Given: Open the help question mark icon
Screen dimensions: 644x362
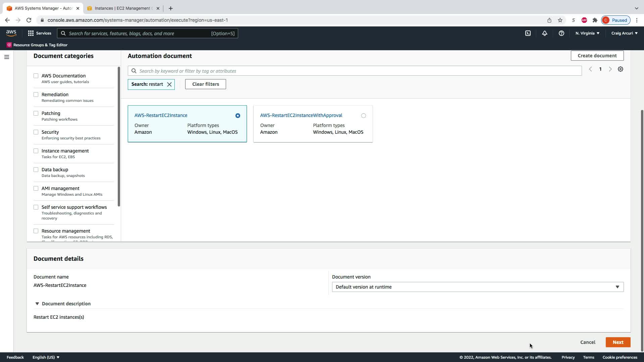Looking at the screenshot, I should click(561, 33).
